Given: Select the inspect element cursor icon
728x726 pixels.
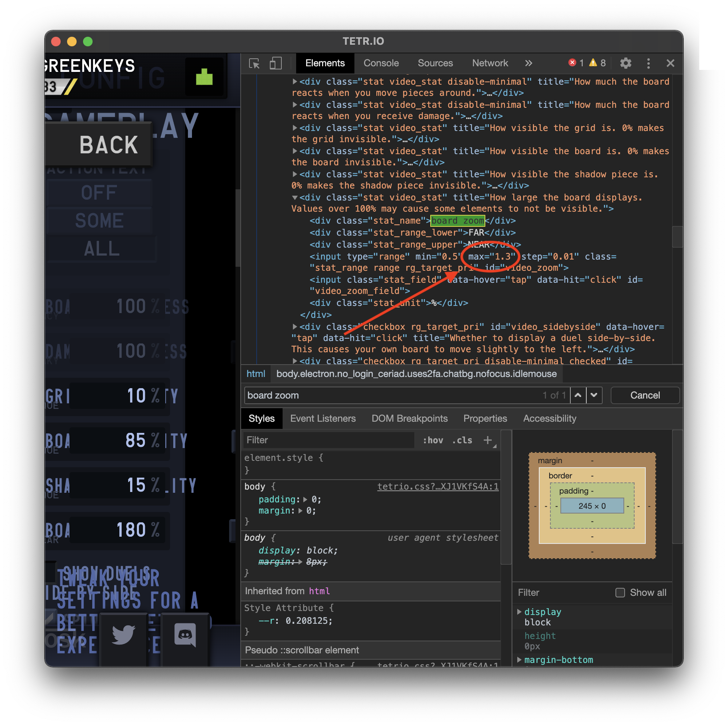Looking at the screenshot, I should coord(254,63).
